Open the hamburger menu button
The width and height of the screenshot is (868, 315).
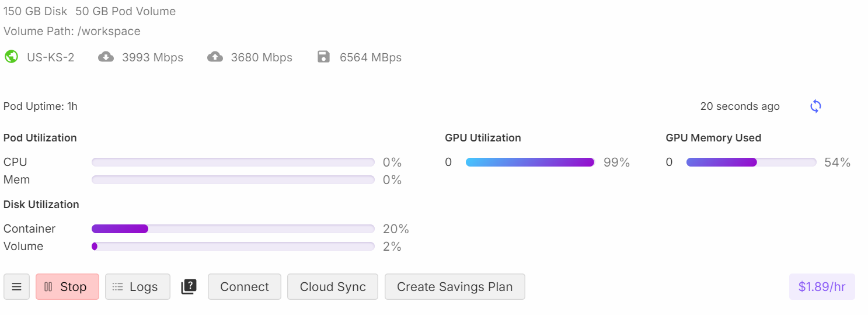pyautogui.click(x=17, y=287)
